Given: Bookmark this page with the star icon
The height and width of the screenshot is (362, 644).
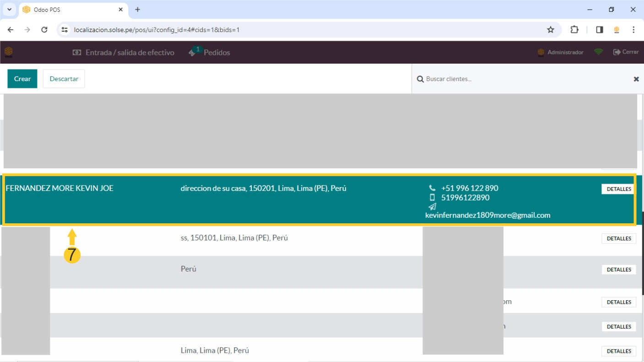Looking at the screenshot, I should point(551,30).
